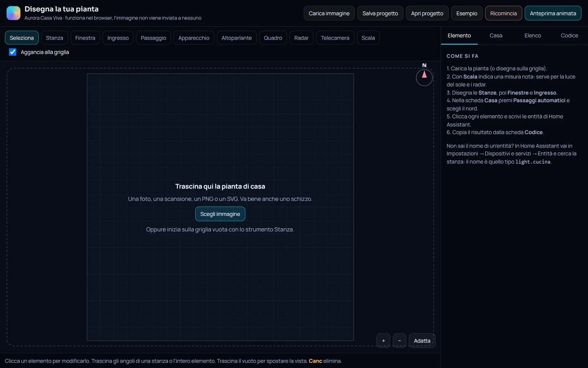
Task: Choose the Telecamera tool
Action: tap(335, 38)
